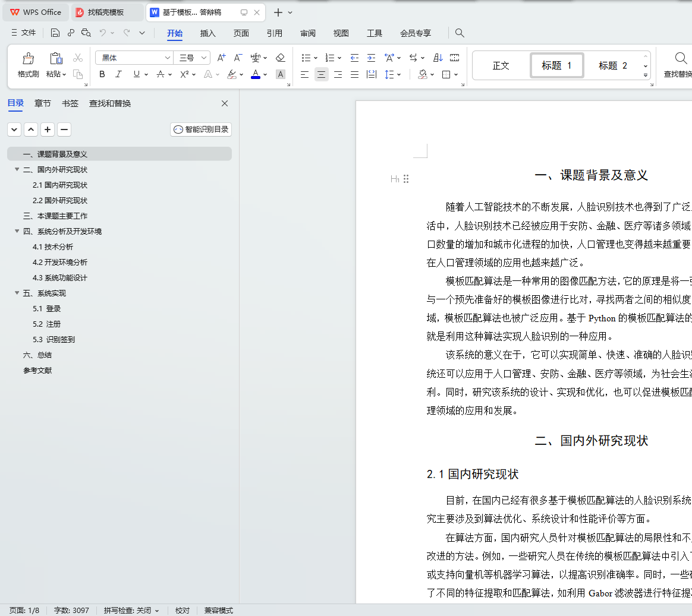Click the eraser clear formatting icon

[x=281, y=58]
